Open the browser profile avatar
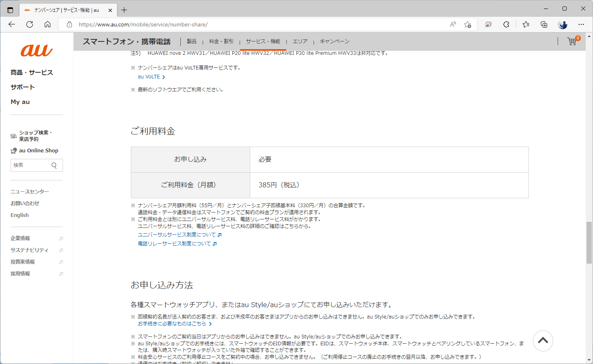593x364 pixels. pyautogui.click(x=562, y=24)
